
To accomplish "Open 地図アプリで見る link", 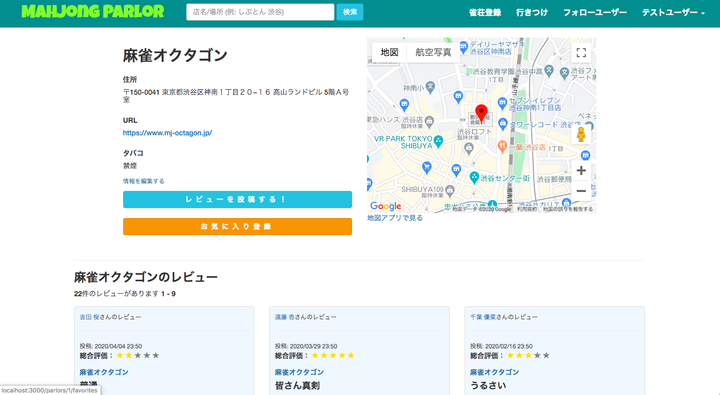I will (x=395, y=218).
